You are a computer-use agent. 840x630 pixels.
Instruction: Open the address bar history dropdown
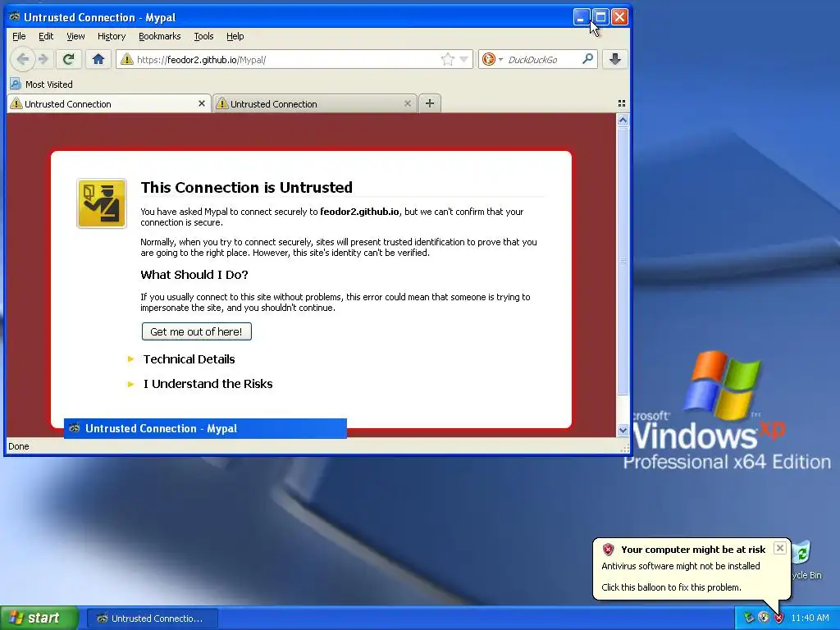click(x=464, y=59)
